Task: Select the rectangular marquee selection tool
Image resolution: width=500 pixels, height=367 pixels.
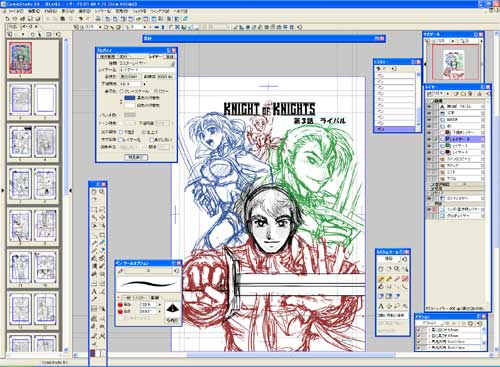Action: click(94, 210)
